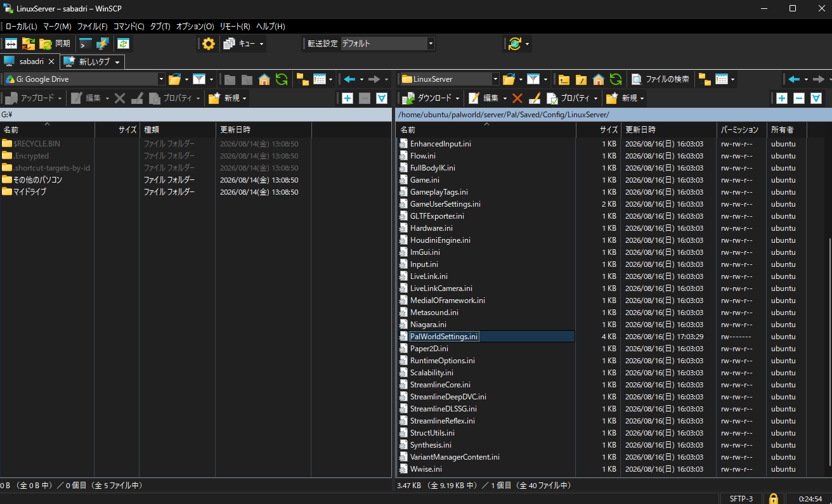Screen dimensions: 832x504
Task: Click the local panel back arrow
Action: [x=349, y=79]
